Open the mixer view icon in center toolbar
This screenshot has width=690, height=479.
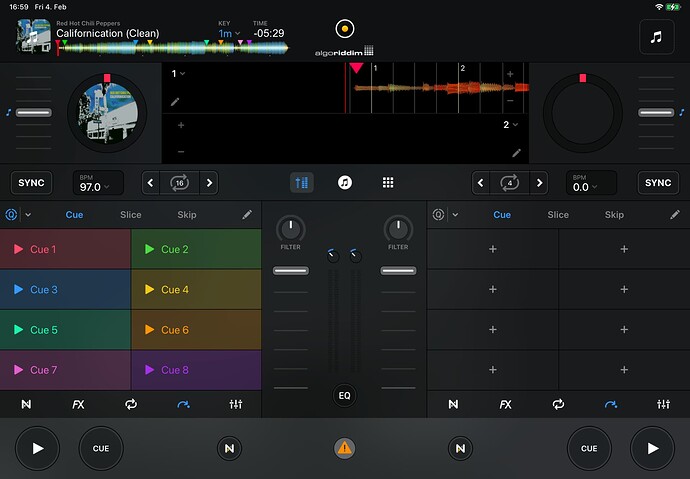coord(301,183)
